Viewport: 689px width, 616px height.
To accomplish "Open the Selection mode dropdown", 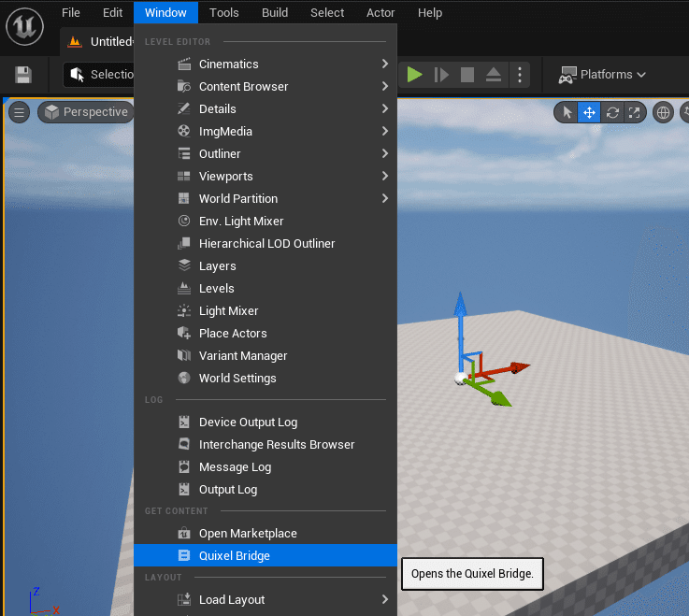I will (99, 75).
